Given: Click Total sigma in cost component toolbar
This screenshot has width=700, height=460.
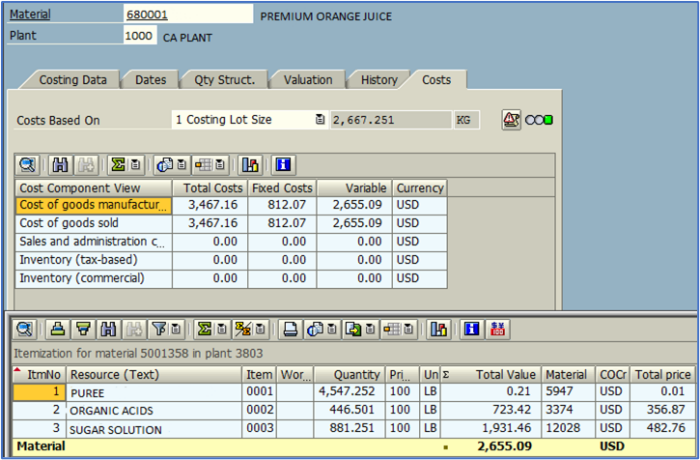Looking at the screenshot, I should point(118,165).
